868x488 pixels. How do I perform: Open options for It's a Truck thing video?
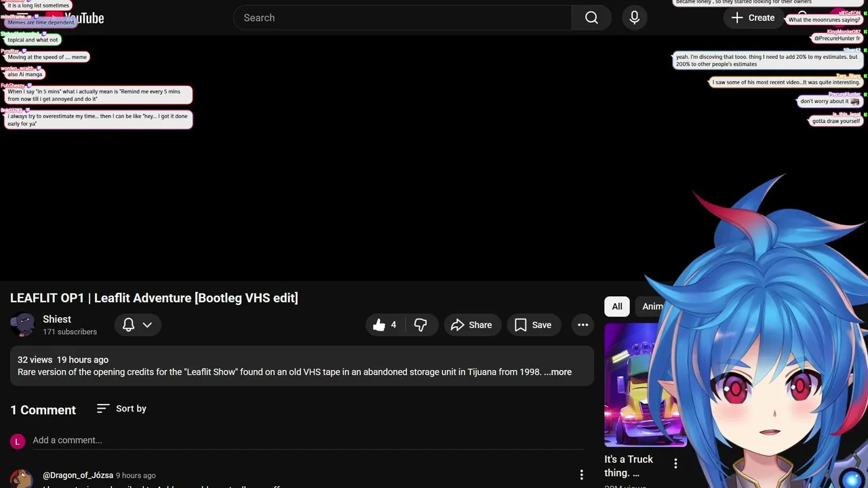(675, 464)
